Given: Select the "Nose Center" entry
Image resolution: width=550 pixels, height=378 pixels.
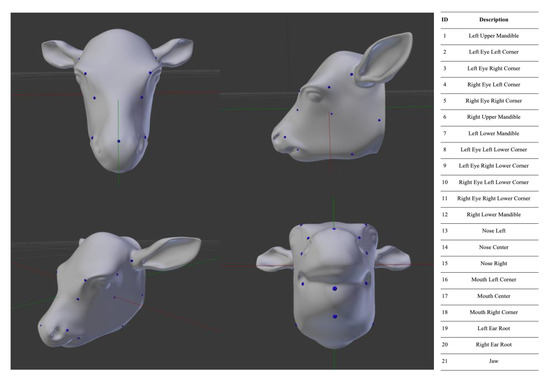Looking at the screenshot, I should (x=494, y=247).
